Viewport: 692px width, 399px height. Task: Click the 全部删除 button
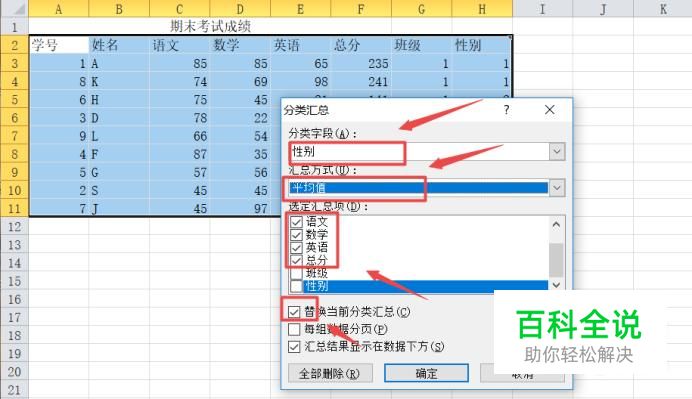(x=330, y=373)
